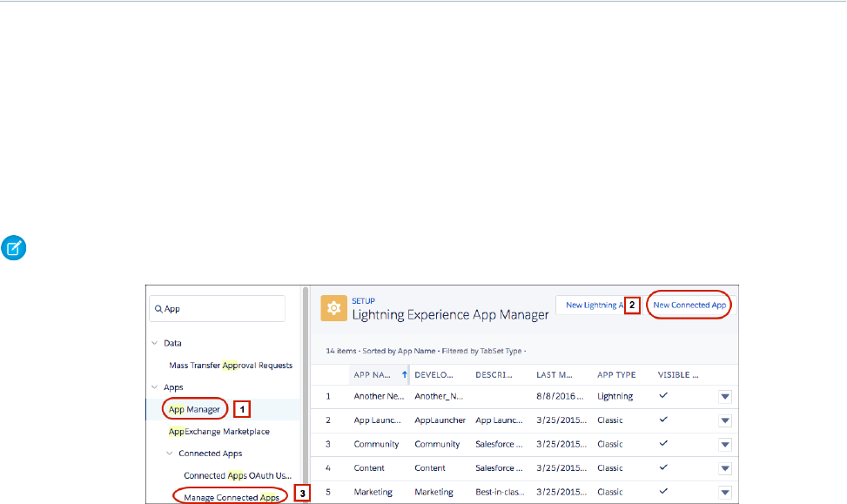
Task: Click the Apps section label
Action: [x=173, y=387]
